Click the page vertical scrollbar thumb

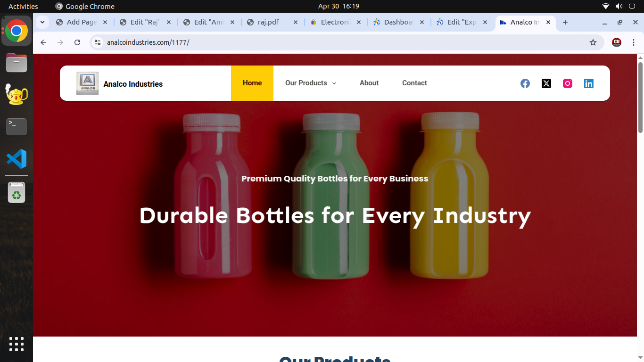pyautogui.click(x=640, y=97)
